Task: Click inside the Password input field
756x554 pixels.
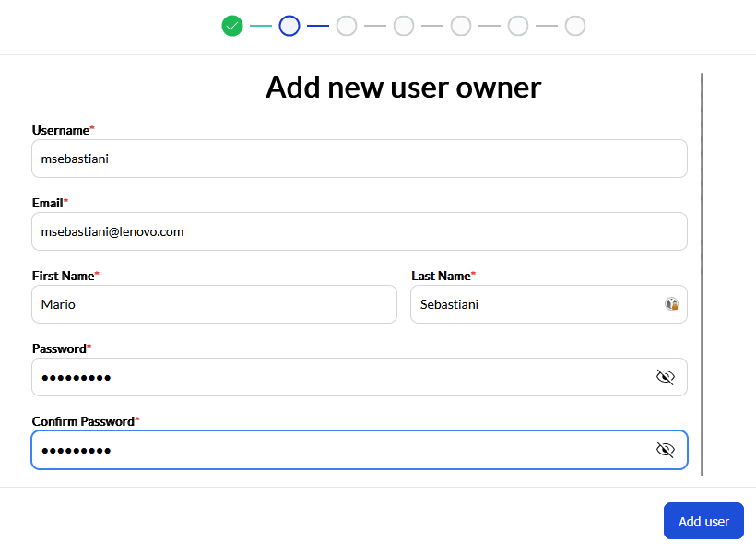Action: coord(341,377)
